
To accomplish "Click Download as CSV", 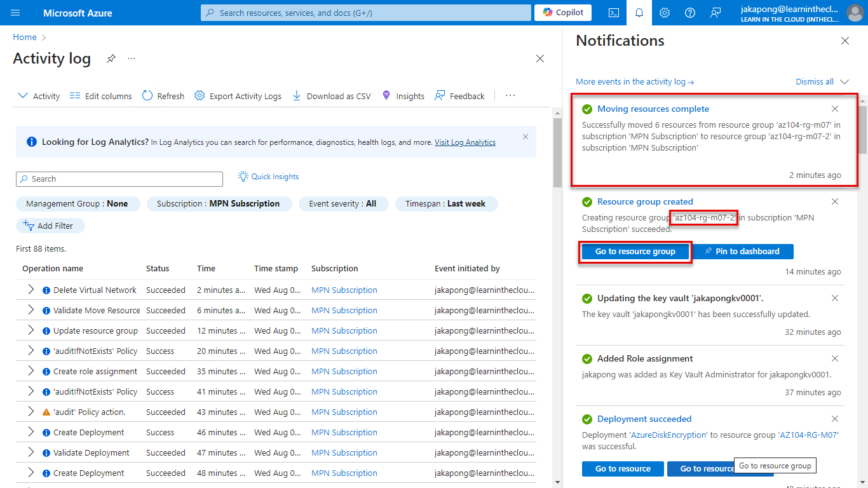I will pyautogui.click(x=331, y=96).
